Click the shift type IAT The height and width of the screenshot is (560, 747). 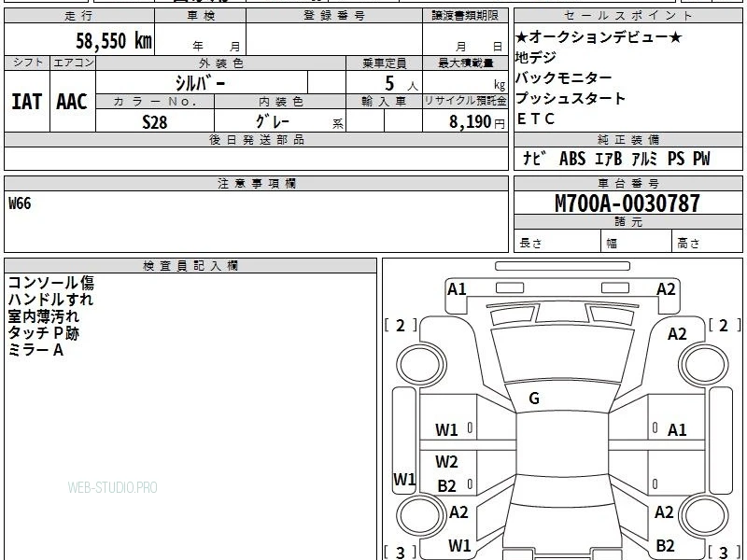pos(27,102)
